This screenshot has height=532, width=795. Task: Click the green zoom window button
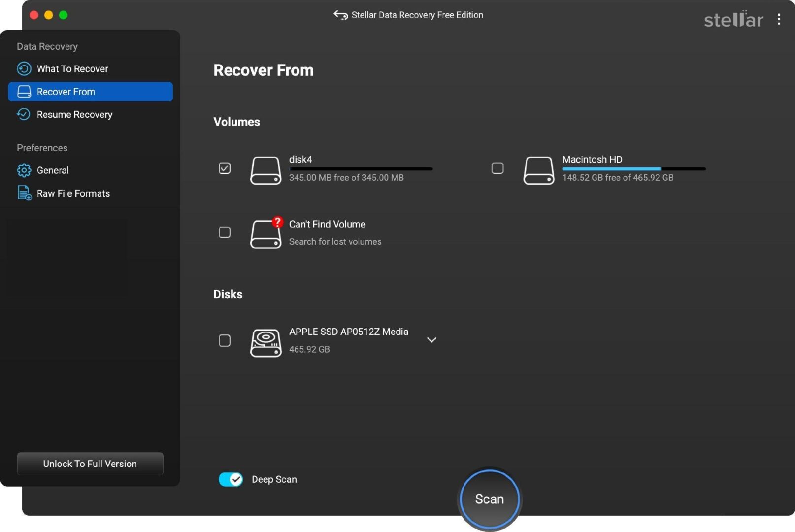tap(64, 15)
